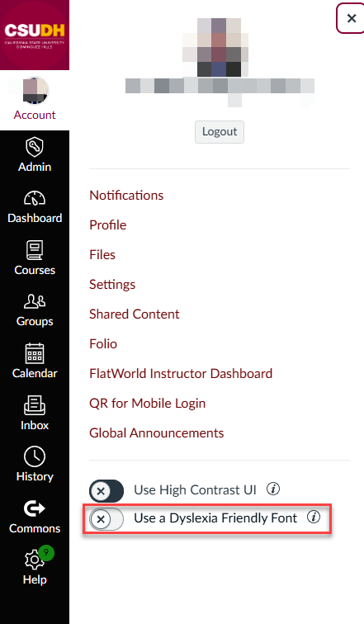
Task: Open the Groups people icon
Action: pos(35,301)
